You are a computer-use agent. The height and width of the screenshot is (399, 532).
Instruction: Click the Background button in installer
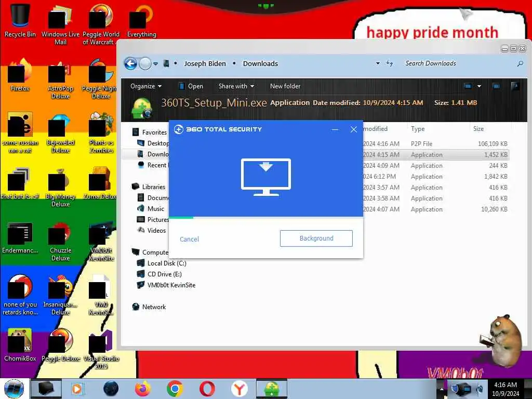(316, 238)
